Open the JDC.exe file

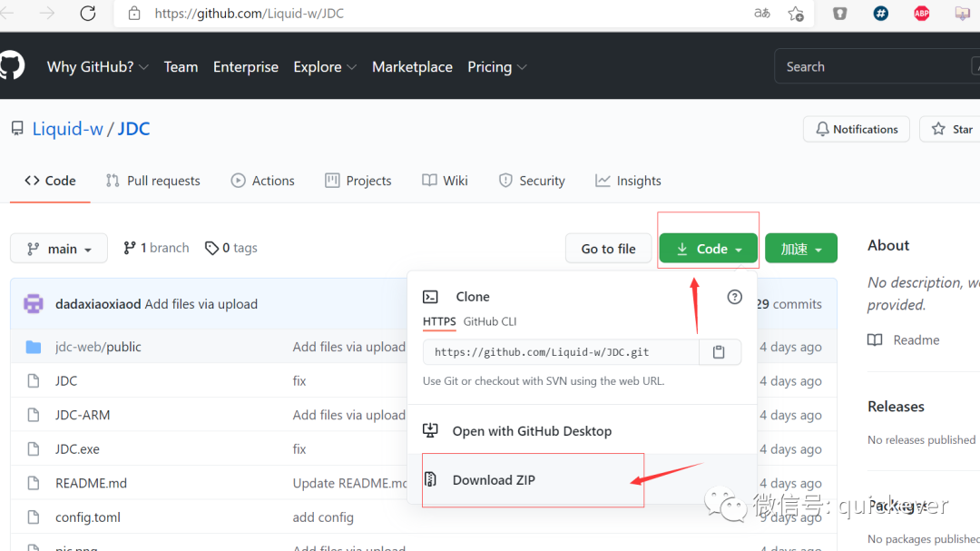pyautogui.click(x=77, y=449)
